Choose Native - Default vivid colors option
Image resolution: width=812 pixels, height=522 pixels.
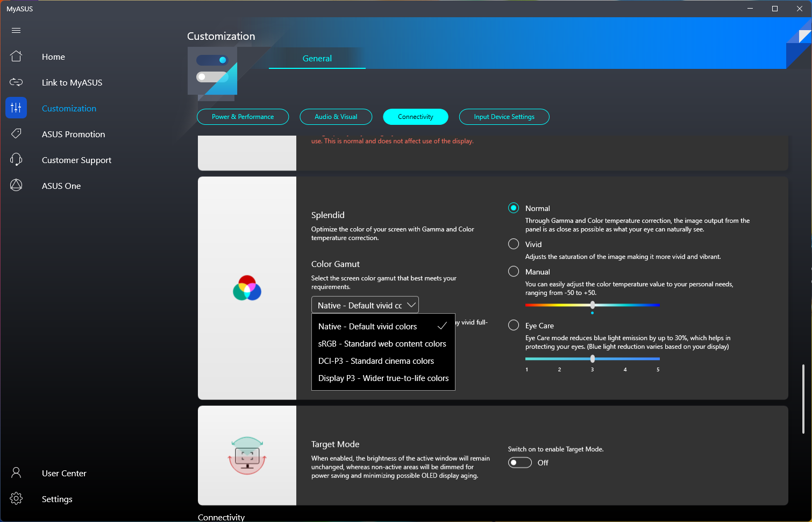[383, 327]
